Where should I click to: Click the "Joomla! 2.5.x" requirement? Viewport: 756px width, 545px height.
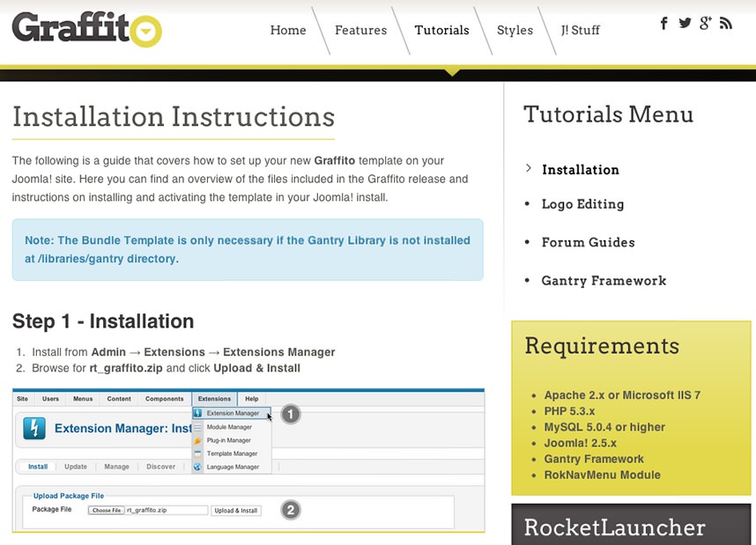pos(580,443)
